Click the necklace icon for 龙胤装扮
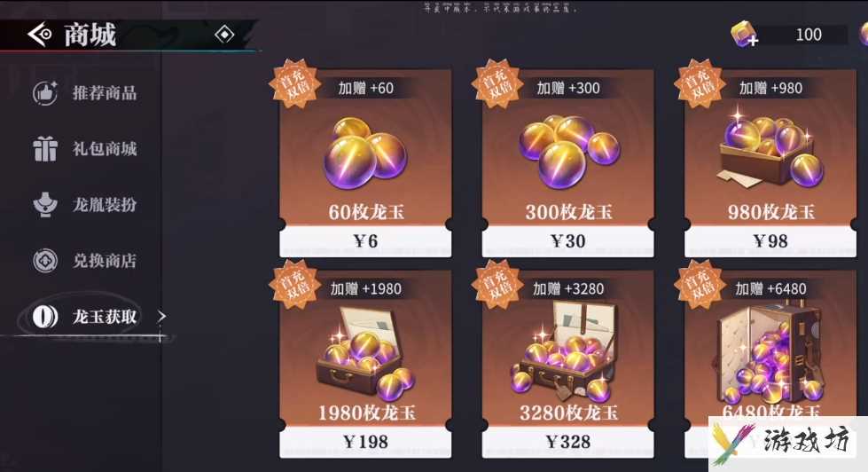The height and width of the screenshot is (472, 868). pos(45,204)
